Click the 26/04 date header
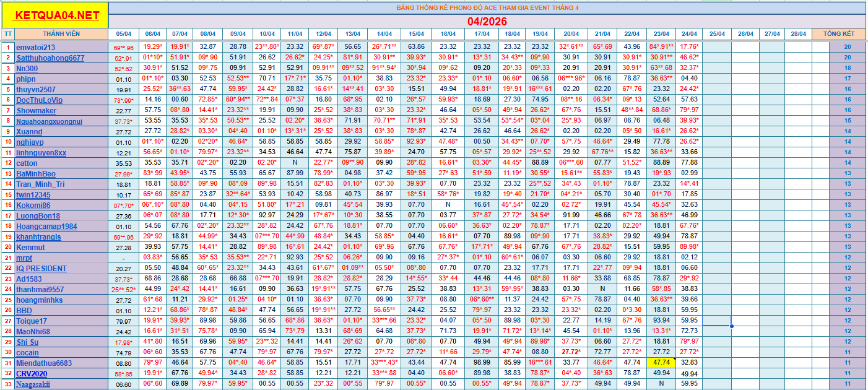Viewport: 868px width, 390px height. click(x=745, y=34)
